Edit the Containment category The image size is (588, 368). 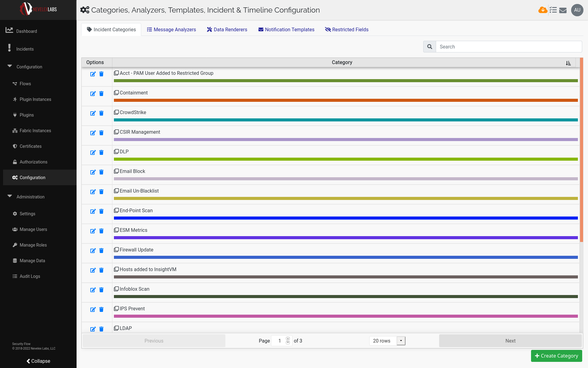[93, 94]
